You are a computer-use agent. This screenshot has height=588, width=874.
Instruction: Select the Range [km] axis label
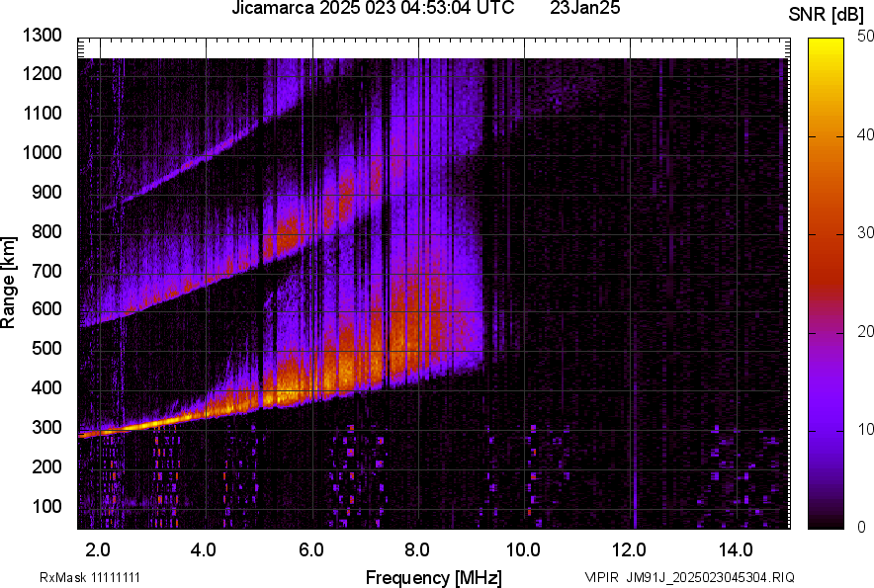pyautogui.click(x=10, y=283)
